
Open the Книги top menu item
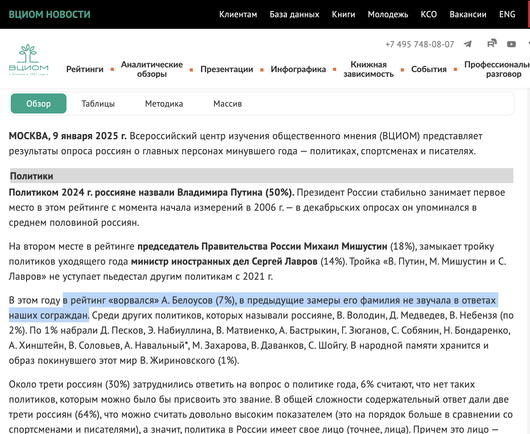pos(343,15)
